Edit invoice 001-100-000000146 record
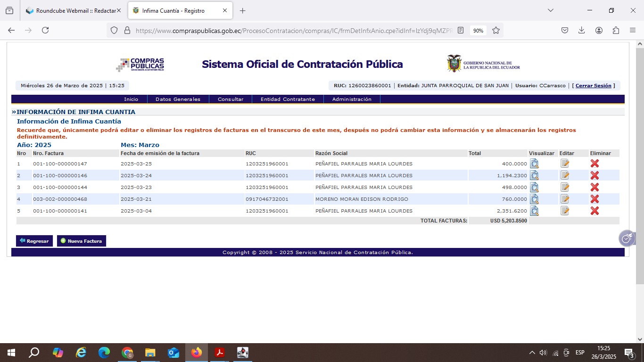This screenshot has width=644, height=362. [x=565, y=175]
